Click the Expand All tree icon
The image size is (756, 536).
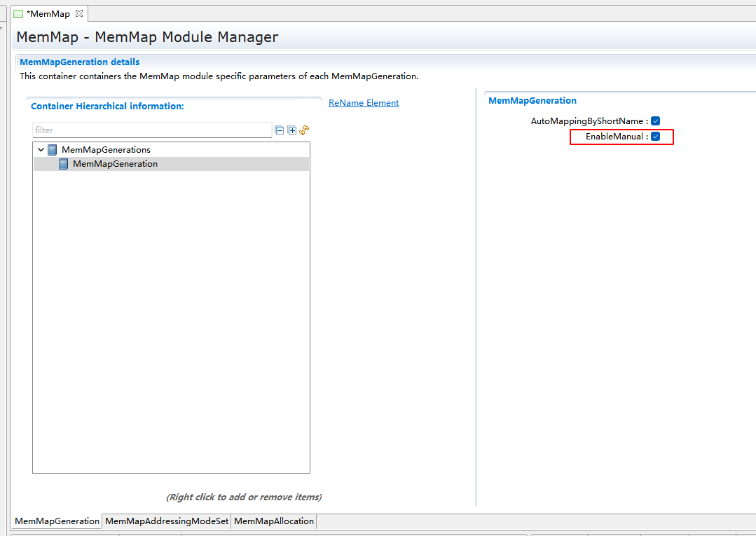coord(292,130)
